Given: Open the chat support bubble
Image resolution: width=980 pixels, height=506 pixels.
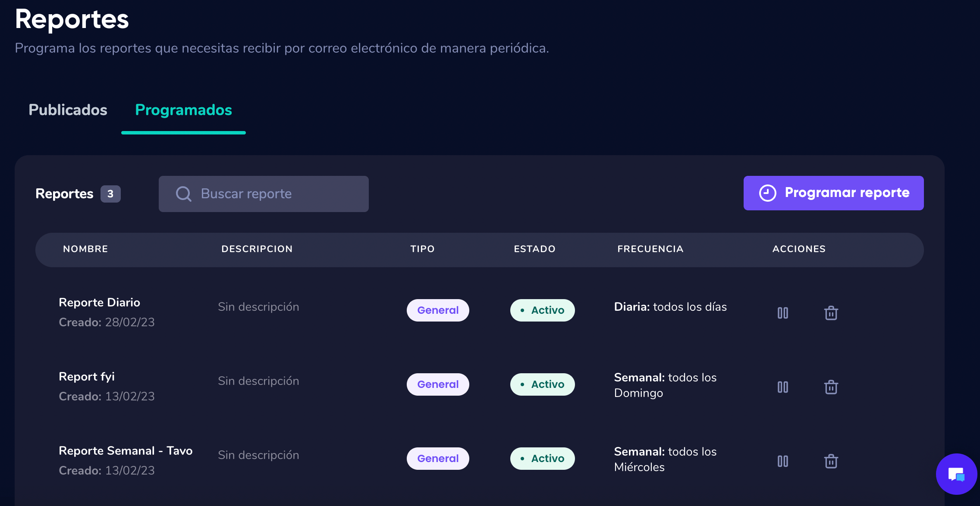Looking at the screenshot, I should point(956,474).
